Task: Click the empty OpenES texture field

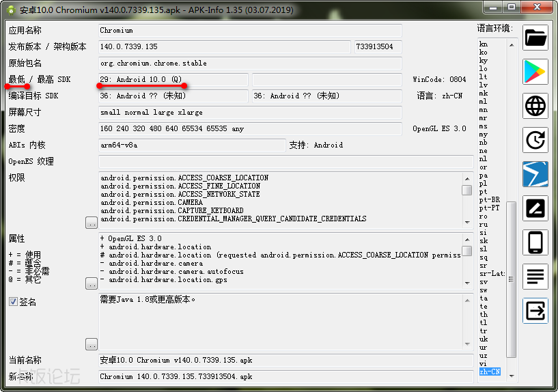Action: click(x=285, y=161)
